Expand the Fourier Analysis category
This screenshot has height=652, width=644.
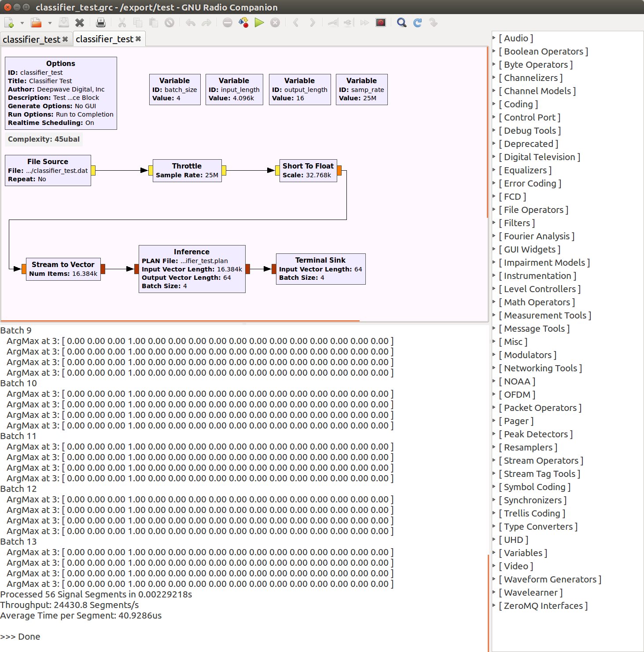pyautogui.click(x=494, y=236)
